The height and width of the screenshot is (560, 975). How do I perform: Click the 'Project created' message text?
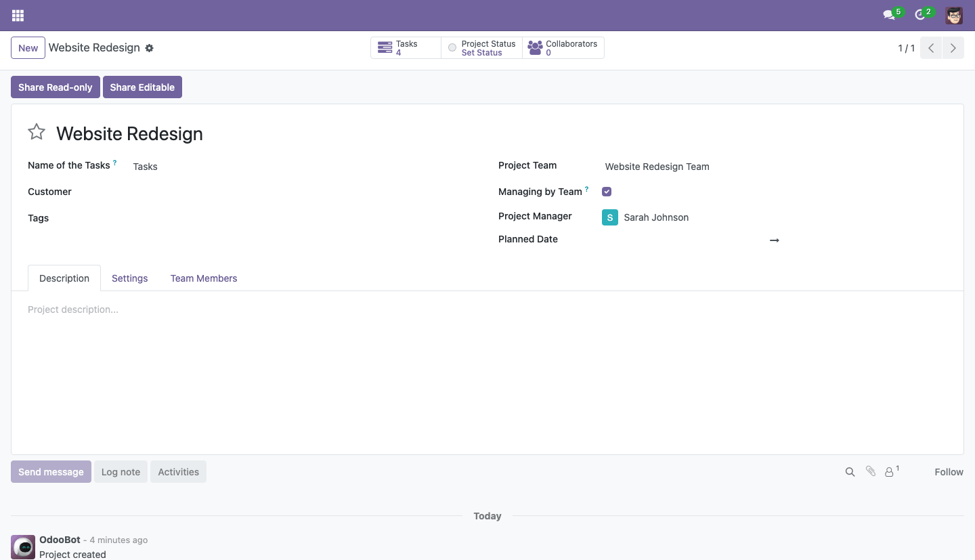click(72, 555)
